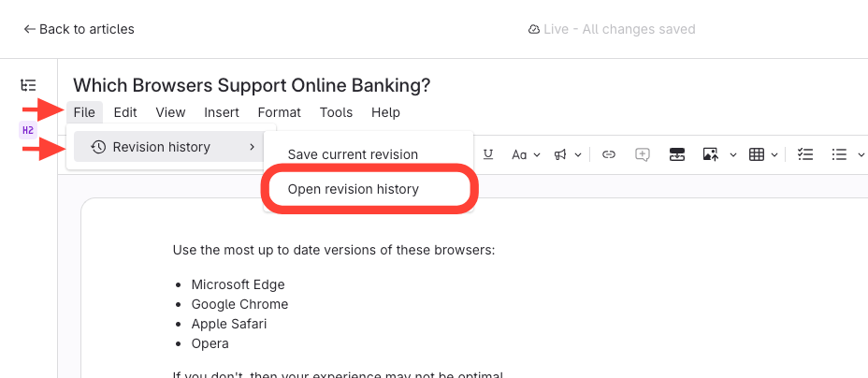Click the upload image icon
Viewport: 868px width, 378px height.
(710, 154)
